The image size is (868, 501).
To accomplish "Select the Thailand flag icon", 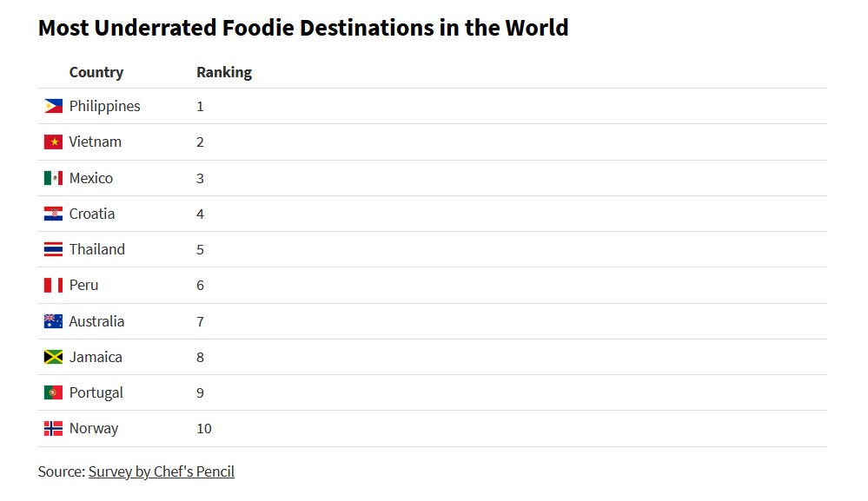I will click(x=53, y=249).
